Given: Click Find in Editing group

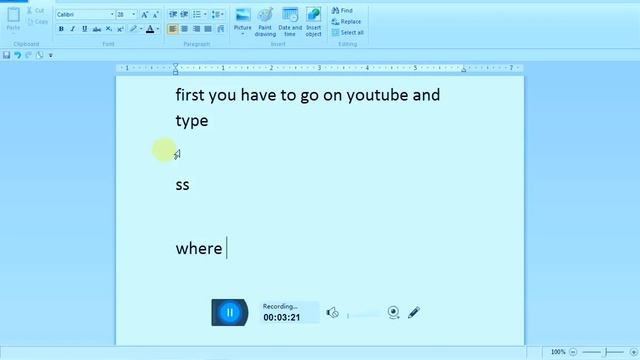Looking at the screenshot, I should pyautogui.click(x=342, y=10).
